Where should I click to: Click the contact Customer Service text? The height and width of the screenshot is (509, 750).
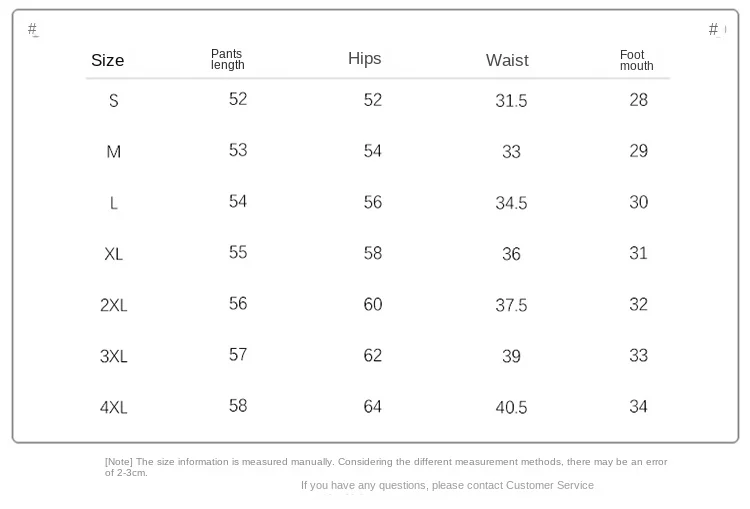point(447,485)
